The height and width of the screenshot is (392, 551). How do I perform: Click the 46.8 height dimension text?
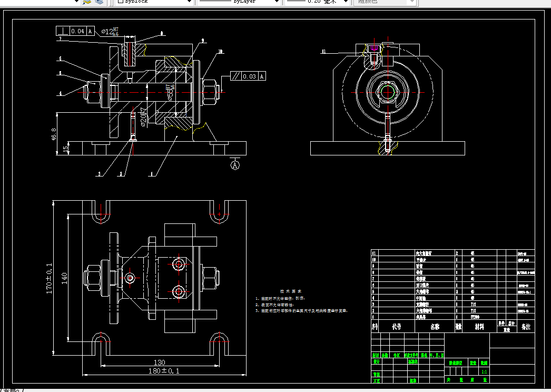point(53,134)
